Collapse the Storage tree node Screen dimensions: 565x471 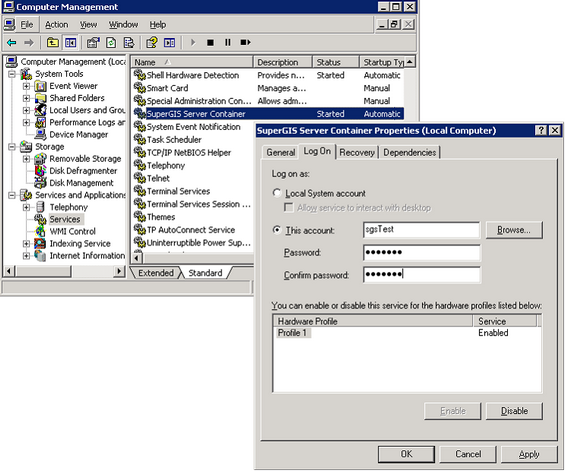pyautogui.click(x=12, y=147)
